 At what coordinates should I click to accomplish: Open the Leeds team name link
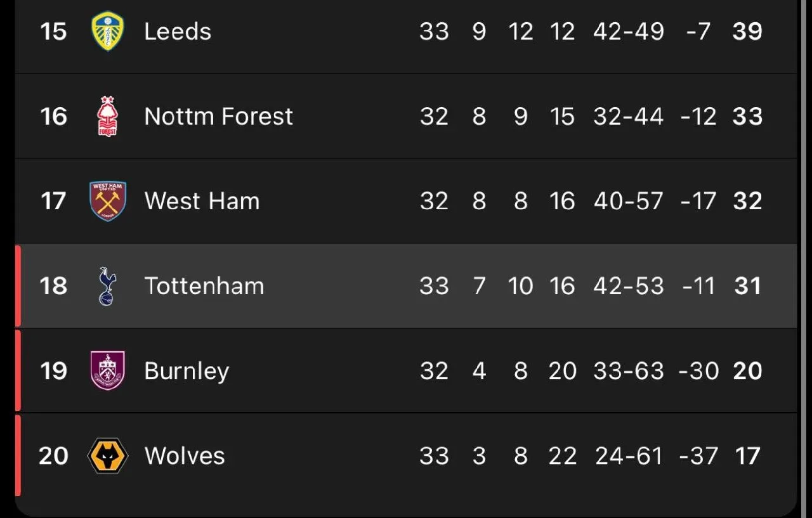(x=178, y=31)
